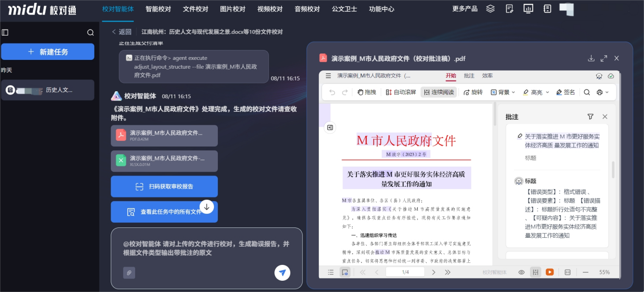Select the 拖拽 drag tool in PDF toolbar
This screenshot has height=292, width=644.
pyautogui.click(x=366, y=92)
